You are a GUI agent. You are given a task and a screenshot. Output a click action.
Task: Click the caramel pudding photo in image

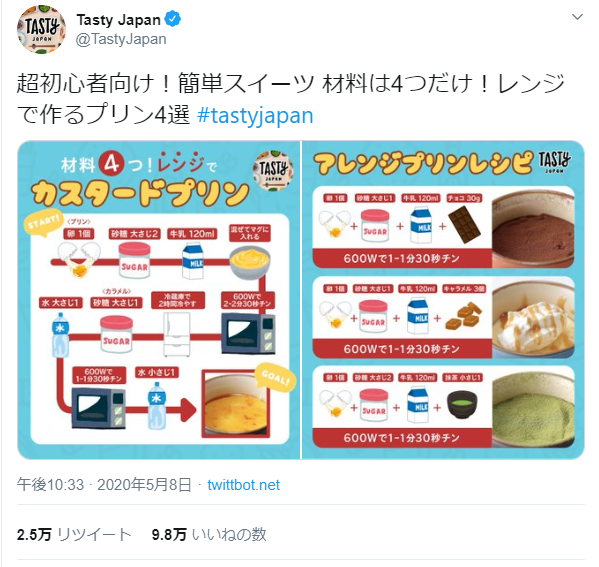point(533,317)
